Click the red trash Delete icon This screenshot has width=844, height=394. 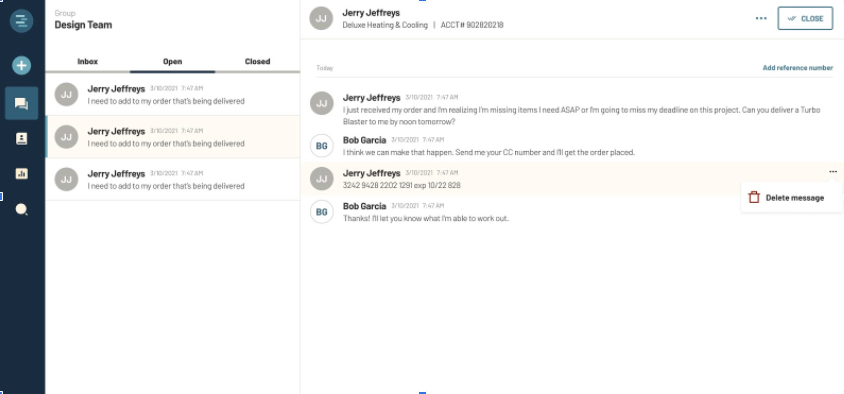[754, 198]
